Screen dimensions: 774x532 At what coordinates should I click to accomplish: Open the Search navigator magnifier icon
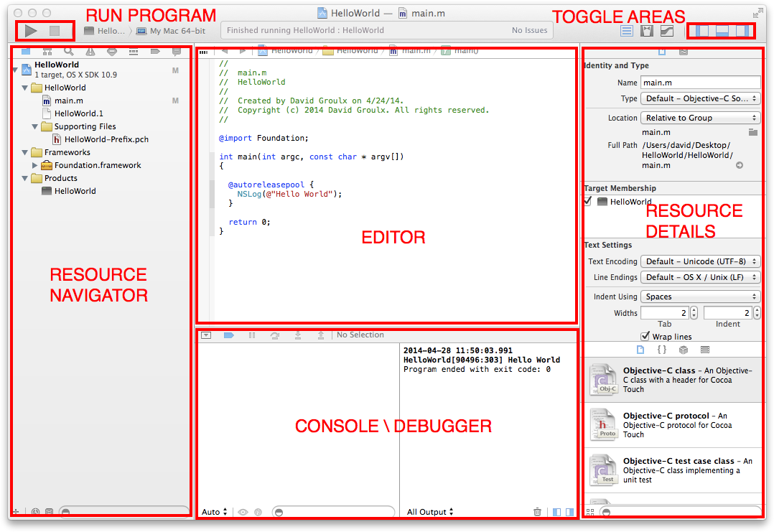68,52
